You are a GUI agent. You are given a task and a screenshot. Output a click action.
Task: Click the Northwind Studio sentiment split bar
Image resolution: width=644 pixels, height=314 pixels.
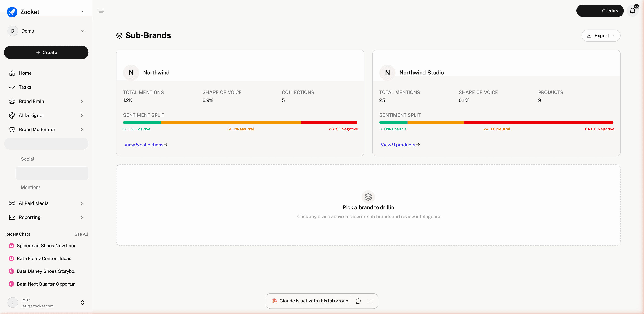(x=496, y=122)
